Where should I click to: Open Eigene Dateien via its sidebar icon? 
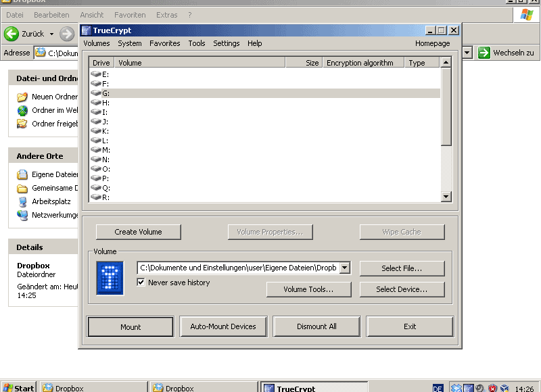pyautogui.click(x=22, y=174)
